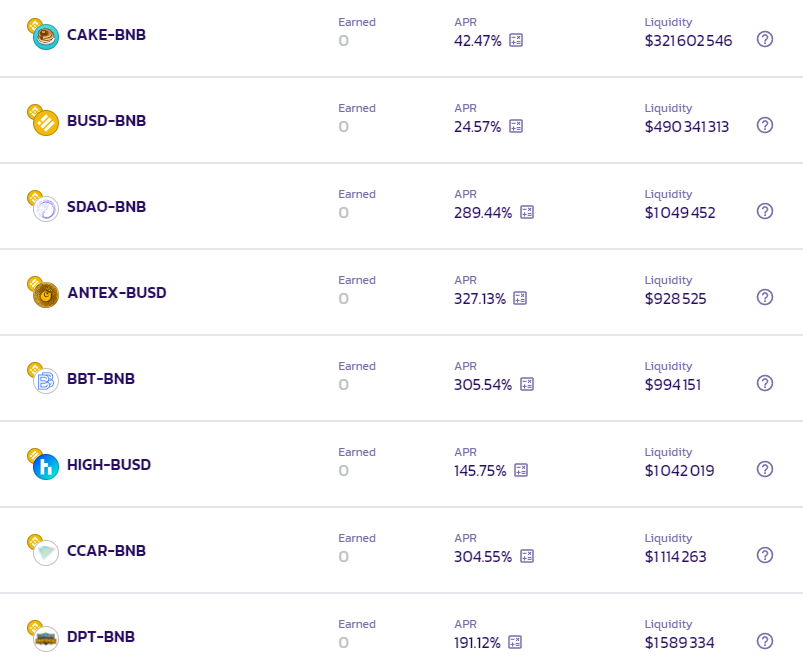Click question mark beside $490 341 313 liquidity

coord(765,125)
